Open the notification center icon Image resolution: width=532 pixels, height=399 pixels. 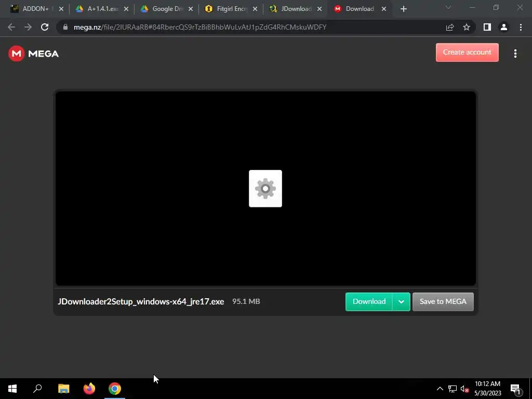515,389
